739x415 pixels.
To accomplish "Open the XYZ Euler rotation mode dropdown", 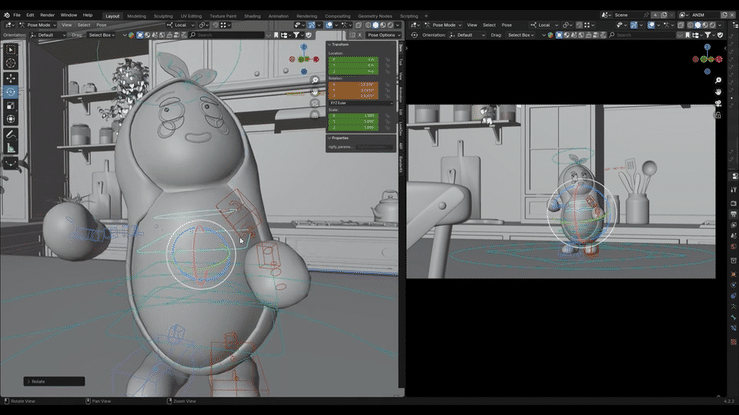I will coord(361,103).
